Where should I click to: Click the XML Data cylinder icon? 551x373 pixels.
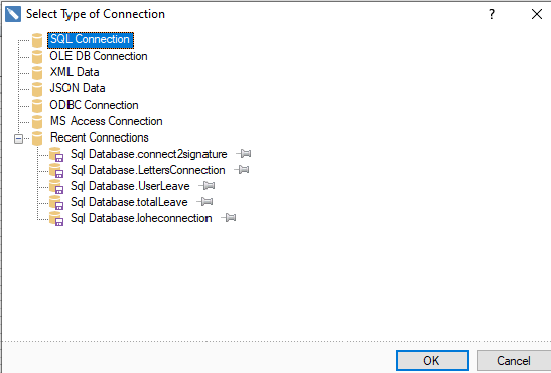(x=37, y=73)
